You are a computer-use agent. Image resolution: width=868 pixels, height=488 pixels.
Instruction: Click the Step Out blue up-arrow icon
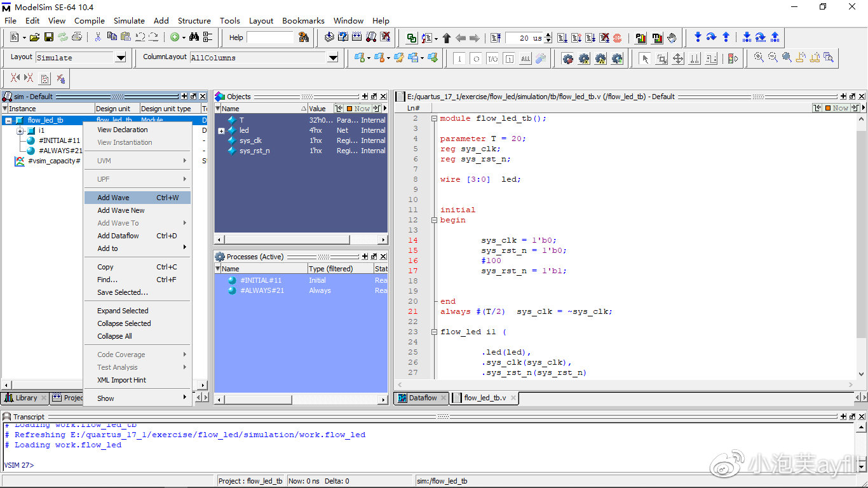[726, 37]
